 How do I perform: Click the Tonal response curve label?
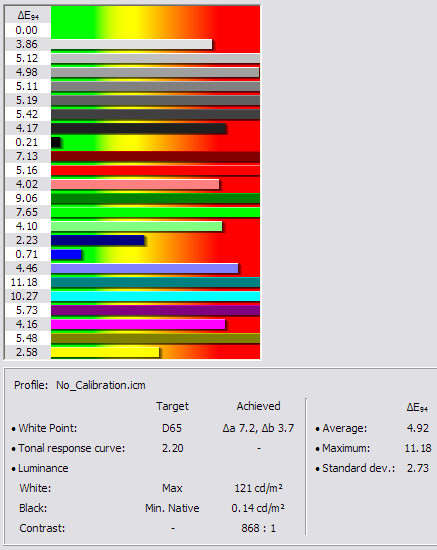[72, 448]
